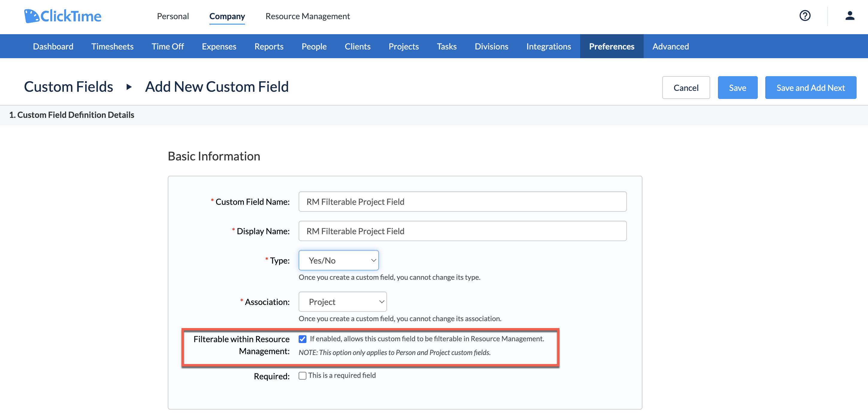Click the ClickTime logo

click(x=63, y=16)
